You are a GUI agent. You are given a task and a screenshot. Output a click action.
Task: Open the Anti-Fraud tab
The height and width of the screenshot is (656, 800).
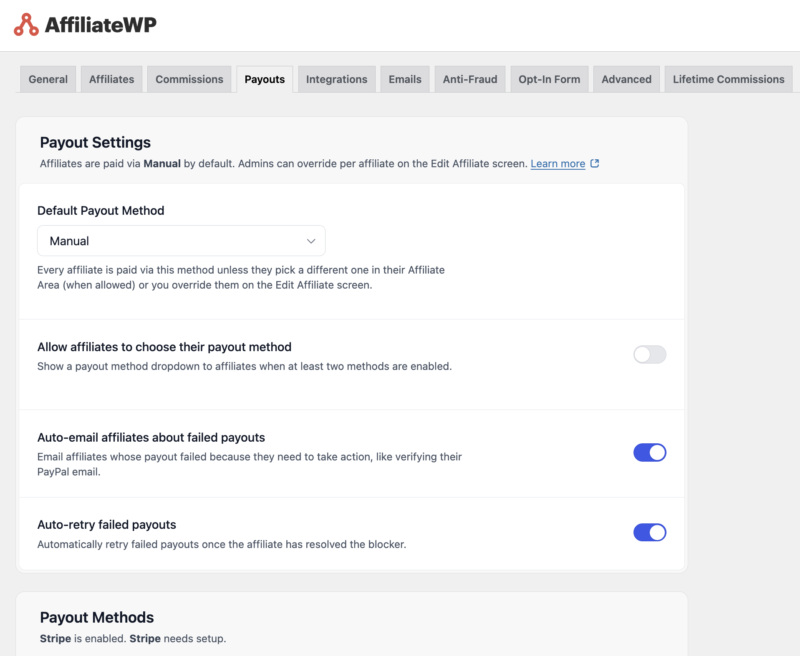click(x=470, y=79)
